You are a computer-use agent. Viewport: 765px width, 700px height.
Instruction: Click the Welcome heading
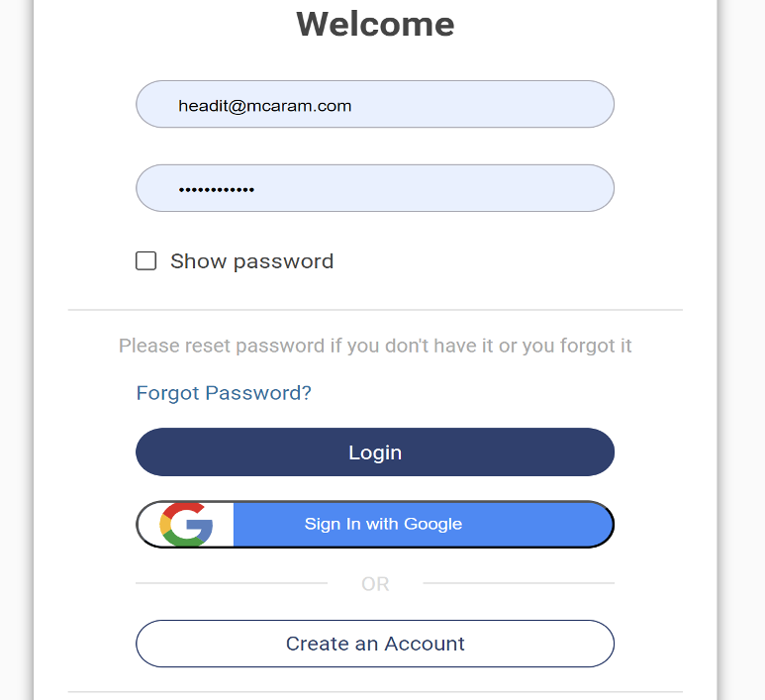point(375,24)
